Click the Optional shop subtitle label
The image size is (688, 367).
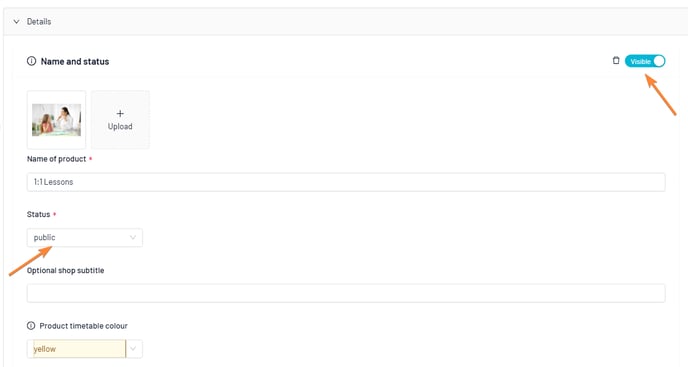pos(65,270)
